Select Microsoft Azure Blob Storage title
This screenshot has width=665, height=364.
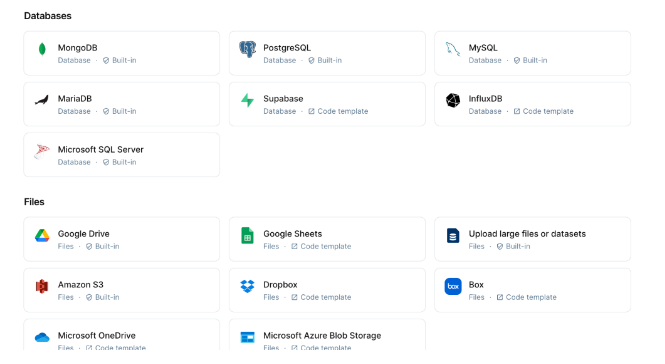[x=322, y=336]
